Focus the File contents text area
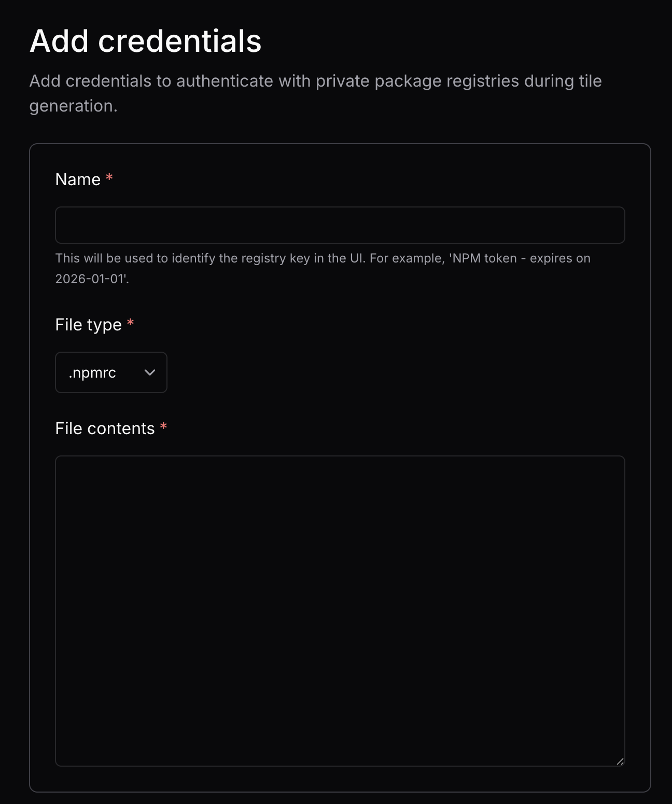 click(x=340, y=611)
